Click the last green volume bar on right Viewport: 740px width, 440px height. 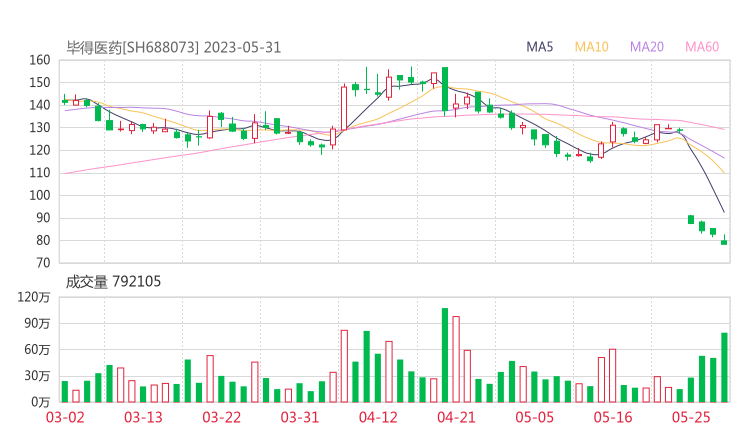(724, 367)
